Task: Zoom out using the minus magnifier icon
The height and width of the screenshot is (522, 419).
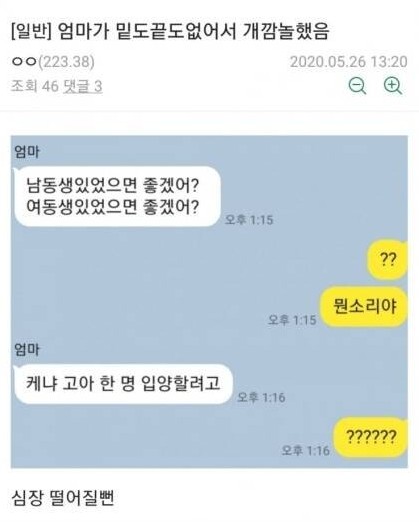Action: [357, 86]
